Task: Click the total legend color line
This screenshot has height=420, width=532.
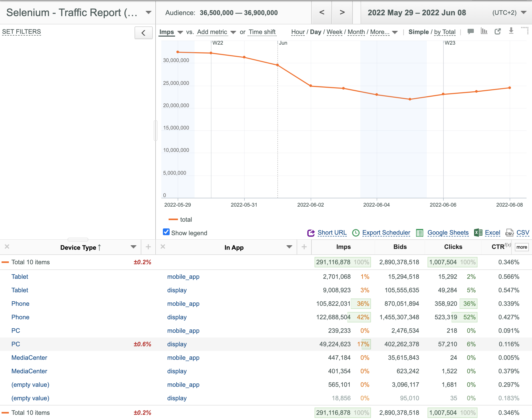Action: 173,220
